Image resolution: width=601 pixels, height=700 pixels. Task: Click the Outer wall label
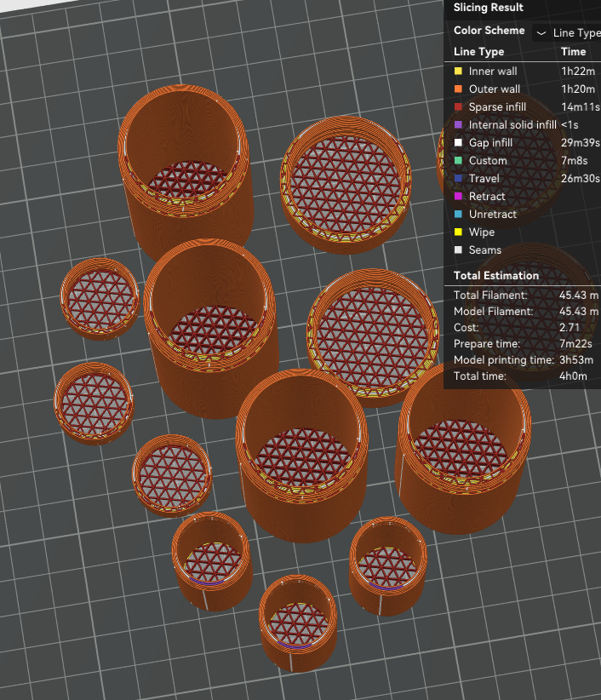pos(495,89)
